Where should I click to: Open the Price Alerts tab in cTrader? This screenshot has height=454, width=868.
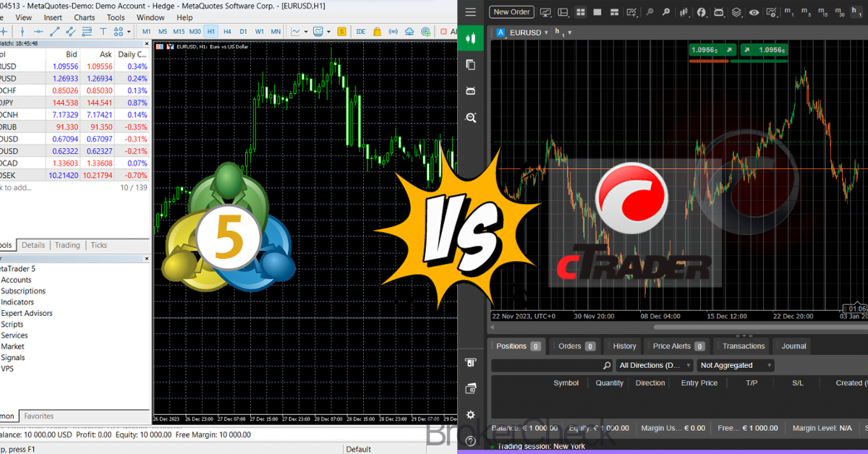(x=678, y=346)
